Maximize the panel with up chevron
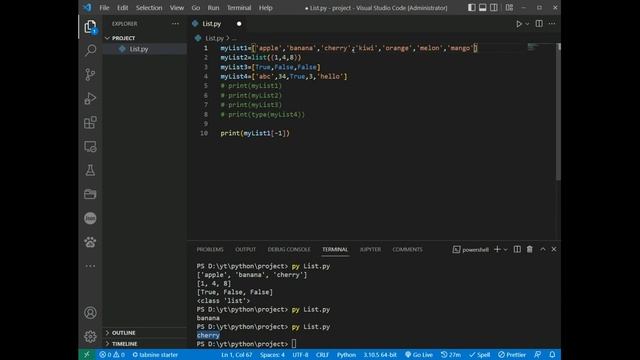Screen dimensions: 640x360 (543, 249)
